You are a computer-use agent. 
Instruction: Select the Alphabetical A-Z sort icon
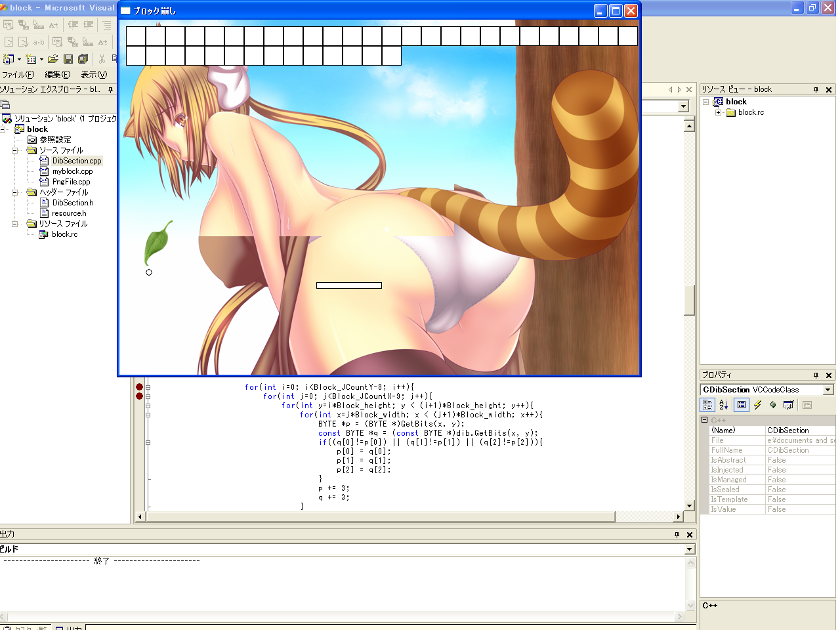(x=723, y=405)
